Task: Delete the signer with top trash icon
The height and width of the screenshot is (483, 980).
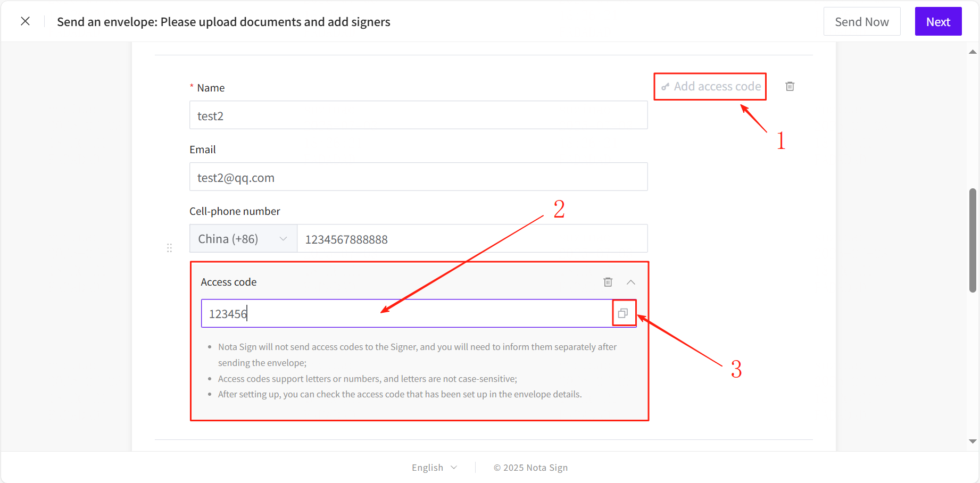Action: [x=790, y=86]
